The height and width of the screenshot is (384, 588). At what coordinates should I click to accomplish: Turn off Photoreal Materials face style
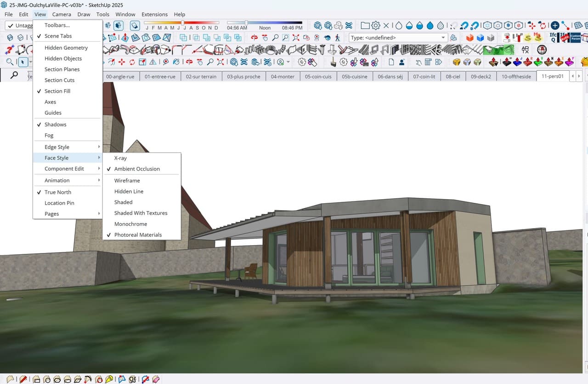tap(138, 235)
